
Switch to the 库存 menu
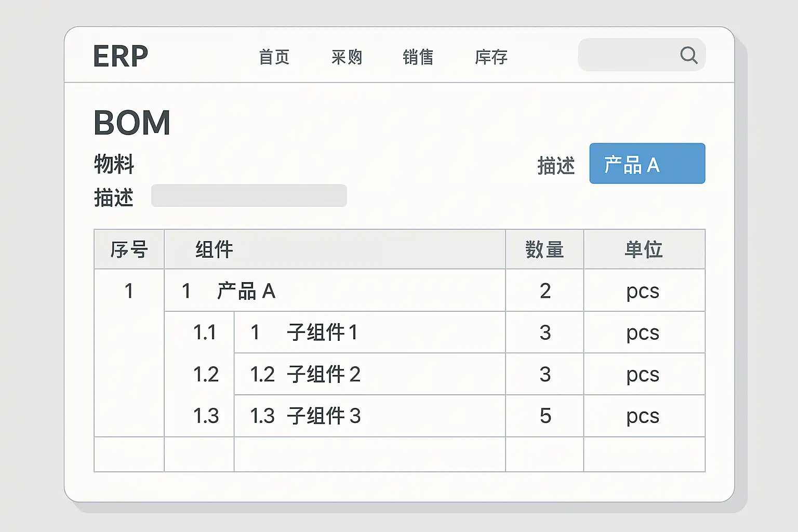[x=491, y=57]
